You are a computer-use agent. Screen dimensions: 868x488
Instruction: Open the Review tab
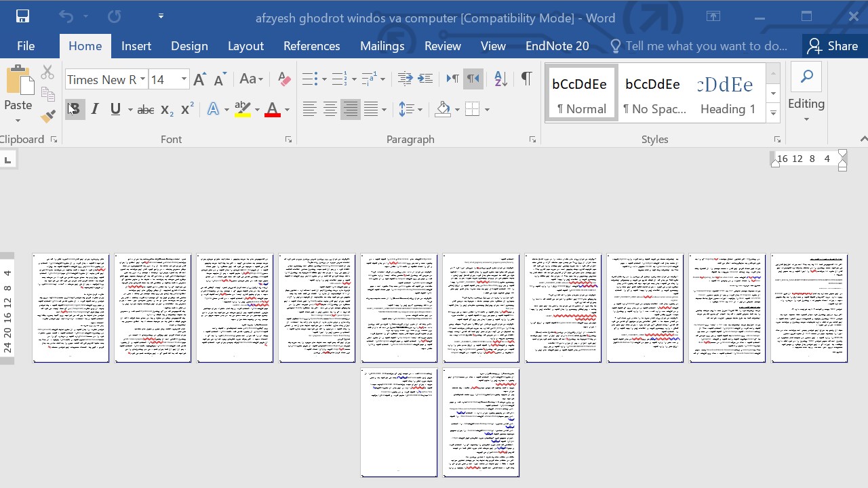click(443, 46)
